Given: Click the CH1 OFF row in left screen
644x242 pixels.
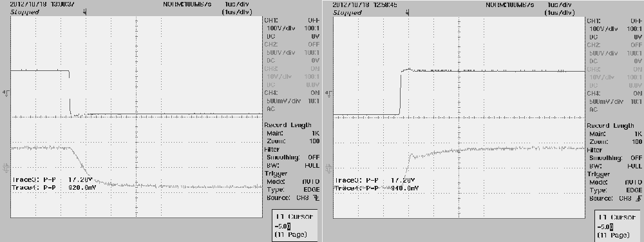Looking at the screenshot, I should [x=292, y=20].
